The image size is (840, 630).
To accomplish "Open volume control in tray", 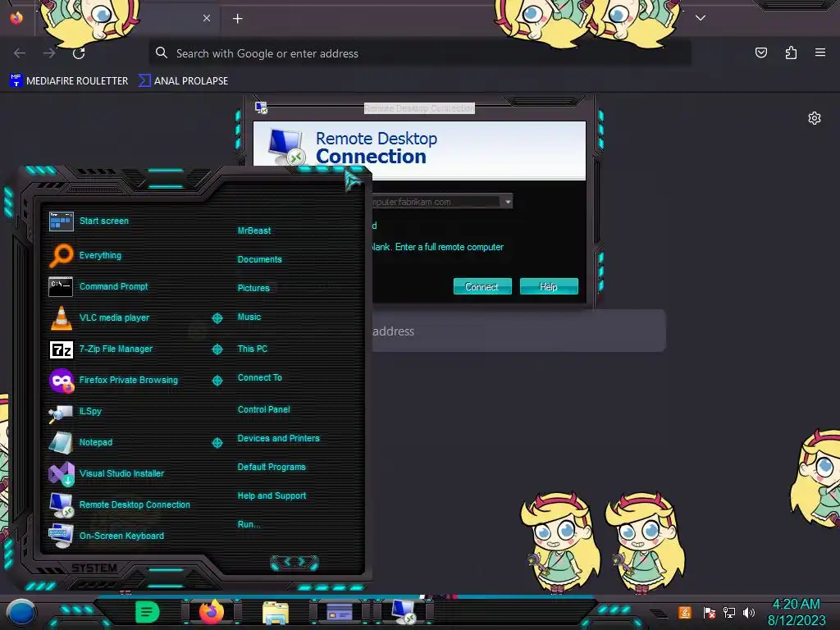I will coord(749,612).
